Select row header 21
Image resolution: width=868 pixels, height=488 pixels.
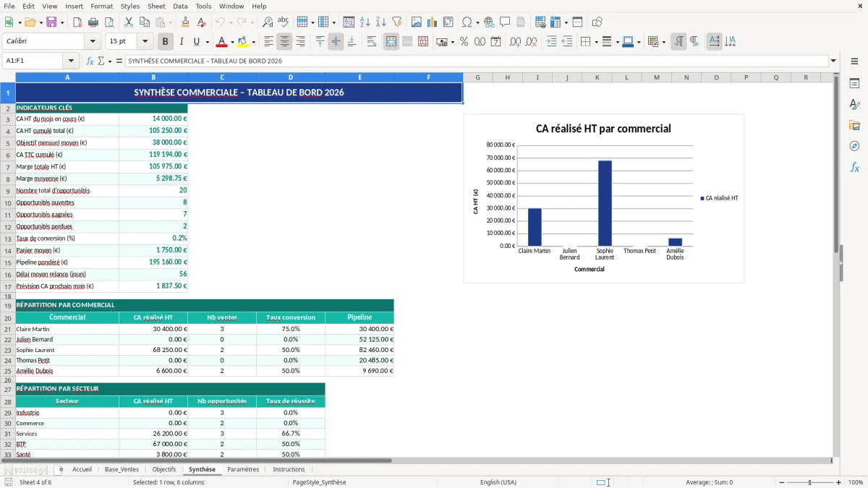[x=7, y=329]
